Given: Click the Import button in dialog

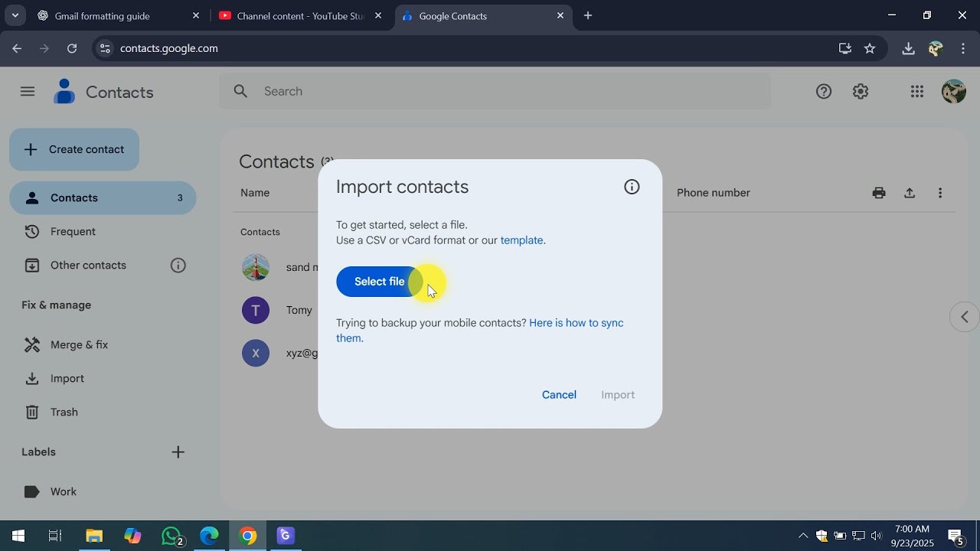Looking at the screenshot, I should (x=618, y=395).
